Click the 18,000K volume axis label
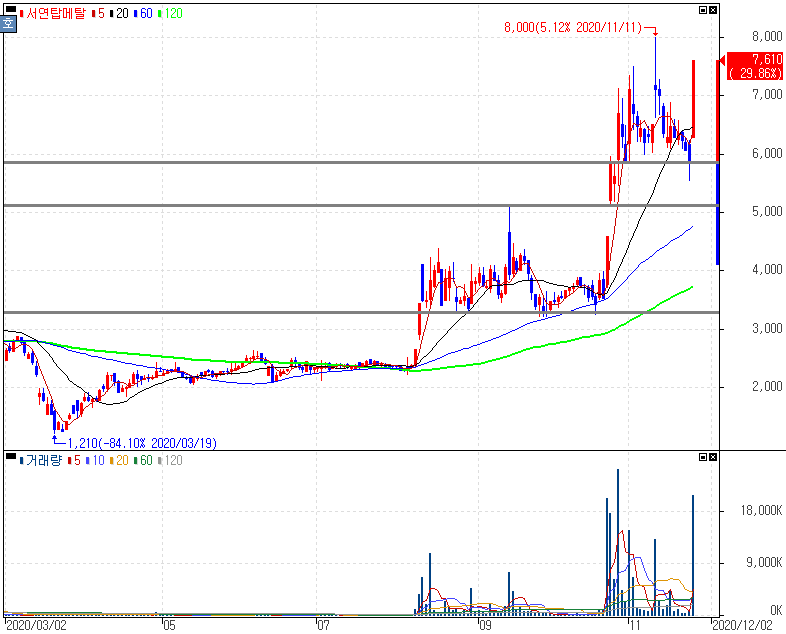This screenshot has width=786, height=634. 761,510
